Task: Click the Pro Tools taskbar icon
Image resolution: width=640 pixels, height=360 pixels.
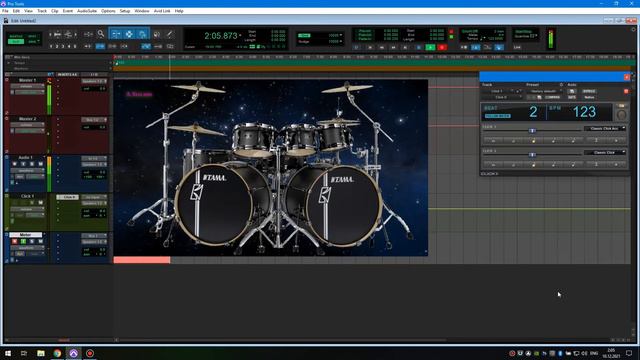Action: [73, 353]
